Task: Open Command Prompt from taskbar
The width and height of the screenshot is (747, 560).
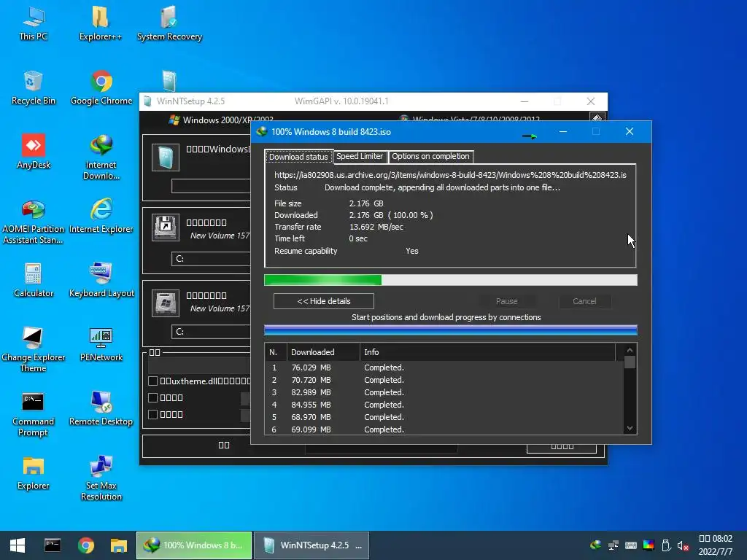Action: click(x=53, y=545)
